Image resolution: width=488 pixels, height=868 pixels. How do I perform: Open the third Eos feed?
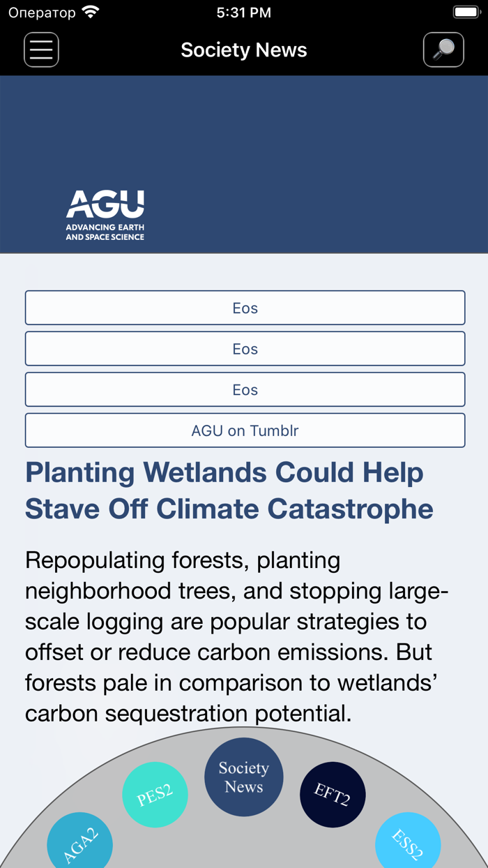point(245,389)
